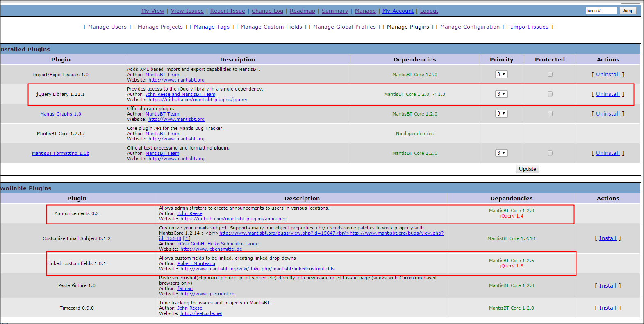The height and width of the screenshot is (324, 644).
Task: Open github mantisbt-plugins/jquery website link
Action: 198,100
